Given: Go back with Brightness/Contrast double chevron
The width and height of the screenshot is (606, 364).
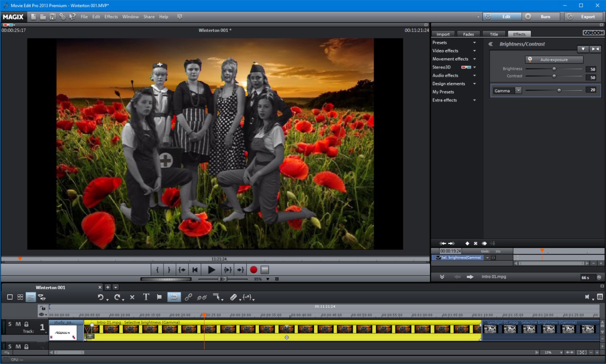Looking at the screenshot, I should (490, 44).
